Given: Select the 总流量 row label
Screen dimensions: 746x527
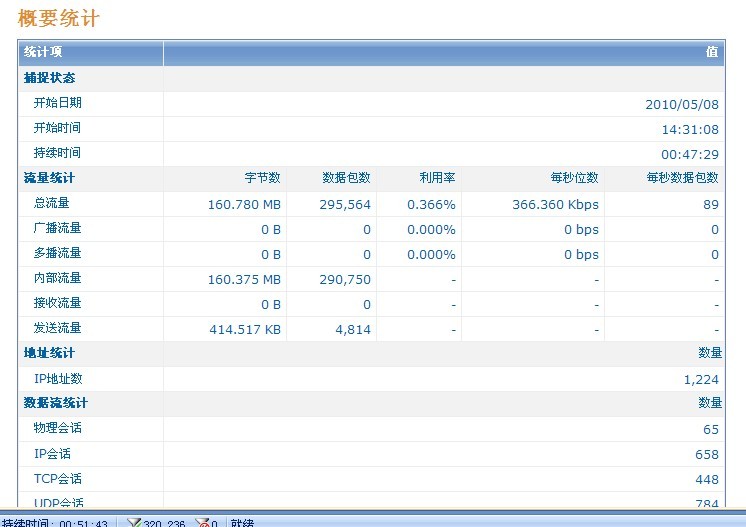Looking at the screenshot, I should pyautogui.click(x=51, y=203).
